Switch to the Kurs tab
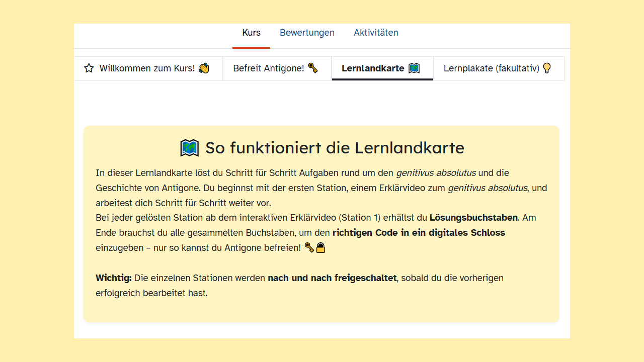 (x=251, y=33)
